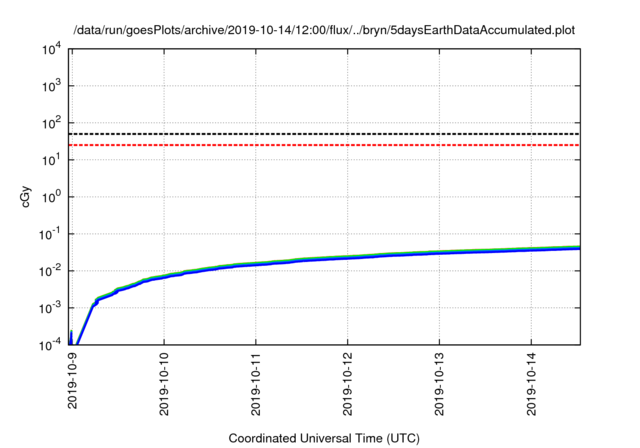Click the red dashed threshold line

pyautogui.click(x=324, y=145)
